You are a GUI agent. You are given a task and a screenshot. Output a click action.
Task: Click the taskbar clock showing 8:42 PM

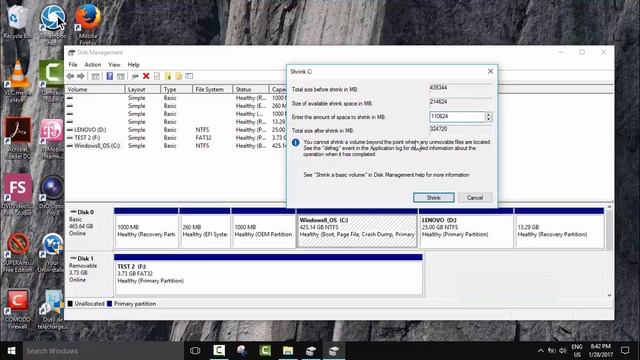point(600,351)
